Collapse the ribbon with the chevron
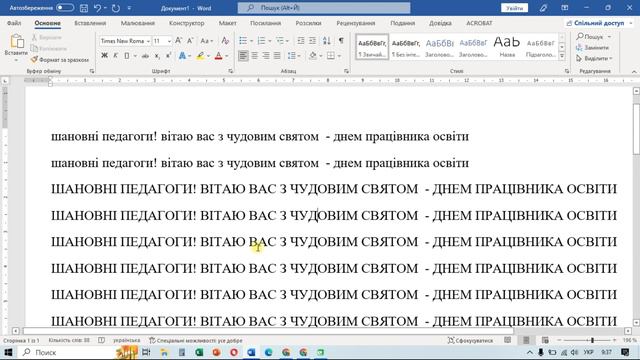640x360 pixels. click(634, 71)
